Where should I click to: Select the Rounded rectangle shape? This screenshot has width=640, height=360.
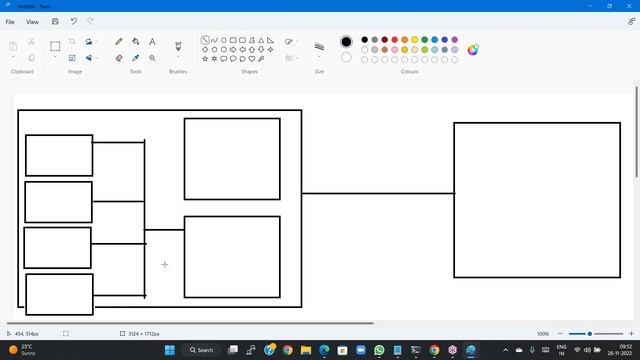click(242, 40)
